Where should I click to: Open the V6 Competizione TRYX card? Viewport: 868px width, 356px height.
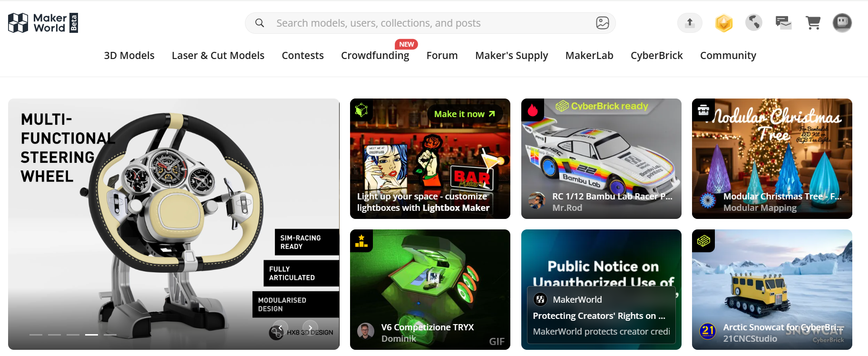tap(430, 289)
